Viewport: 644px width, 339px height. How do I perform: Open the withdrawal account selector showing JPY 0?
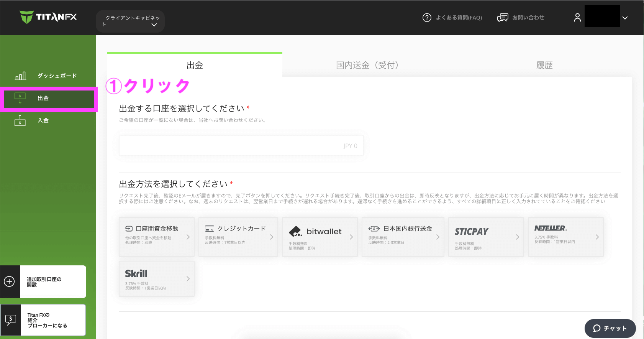click(x=241, y=146)
